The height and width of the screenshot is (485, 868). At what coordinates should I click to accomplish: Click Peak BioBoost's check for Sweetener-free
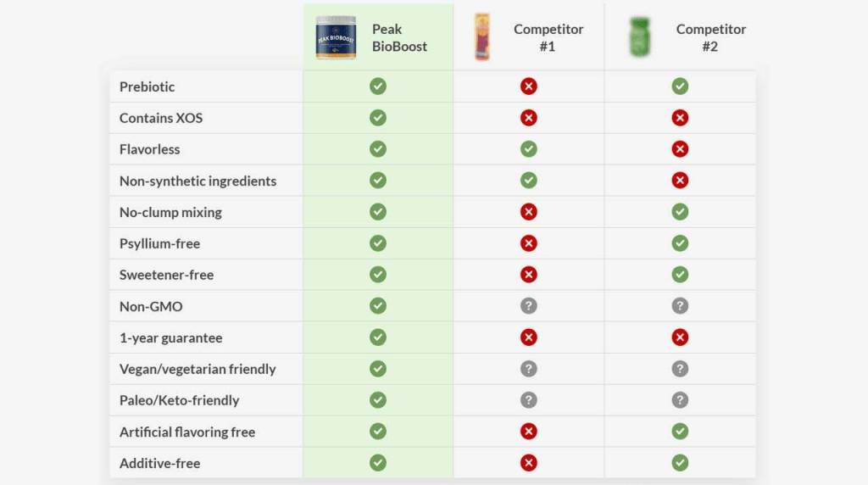click(378, 275)
